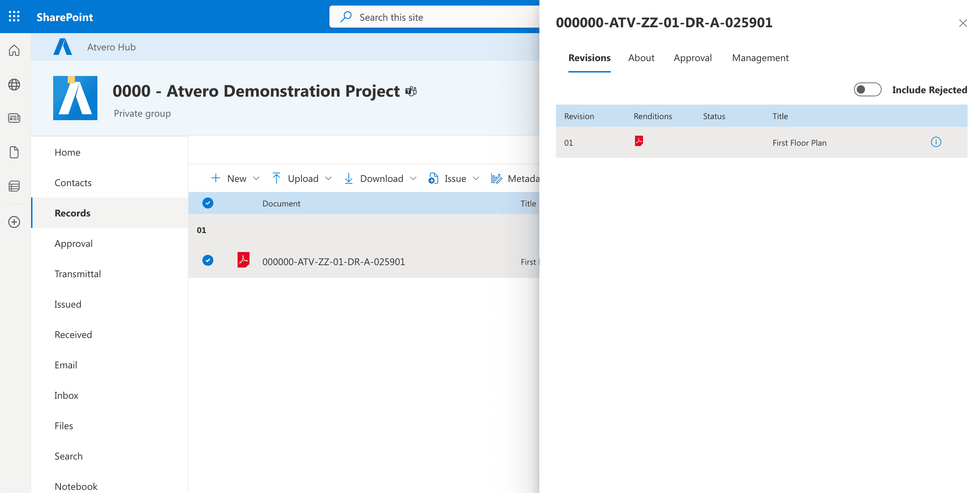Open Transmittal in the site navigation
Screen dimensions: 980x493
(x=78, y=274)
